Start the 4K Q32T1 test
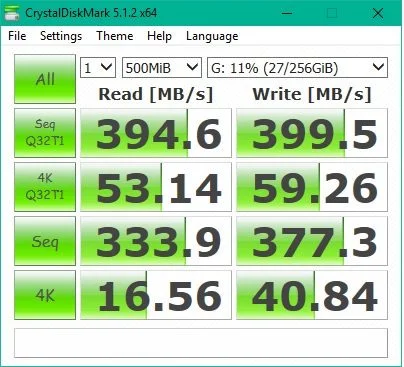 click(45, 187)
